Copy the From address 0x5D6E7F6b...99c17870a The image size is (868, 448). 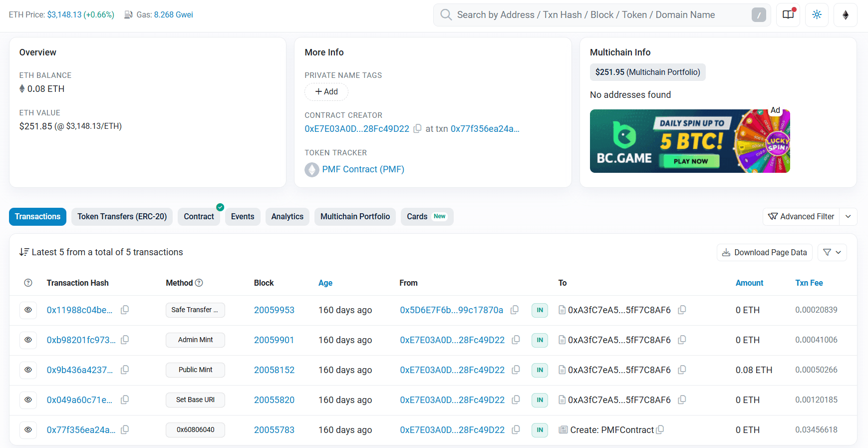tap(514, 310)
